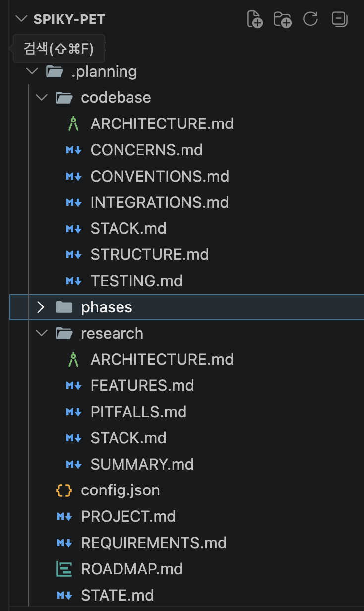Click the New File icon

(254, 19)
